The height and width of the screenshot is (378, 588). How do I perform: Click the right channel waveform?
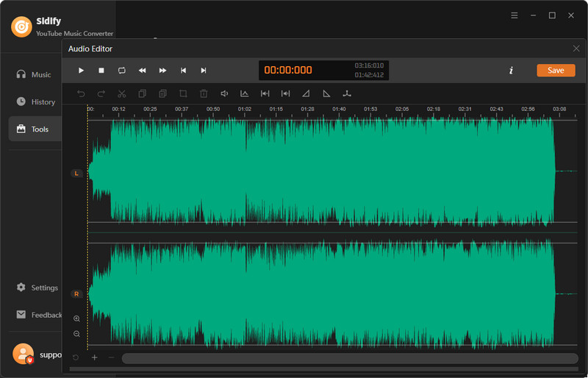pyautogui.click(x=332, y=294)
